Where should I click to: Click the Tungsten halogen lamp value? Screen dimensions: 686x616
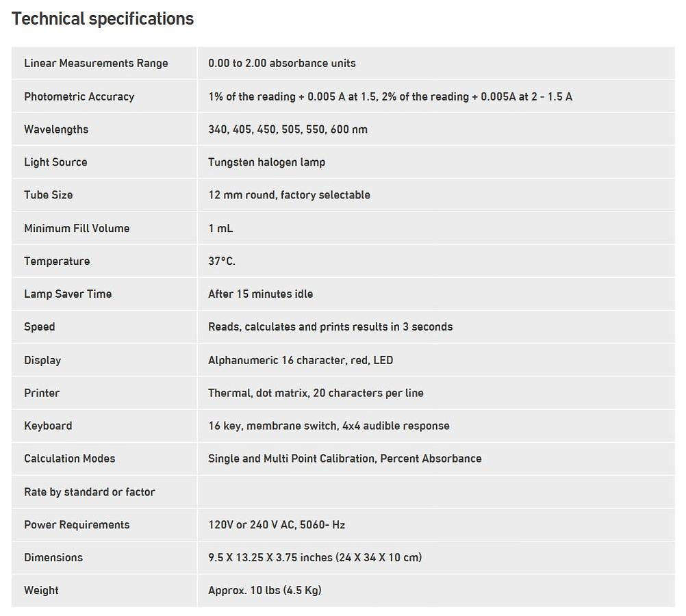coord(266,162)
